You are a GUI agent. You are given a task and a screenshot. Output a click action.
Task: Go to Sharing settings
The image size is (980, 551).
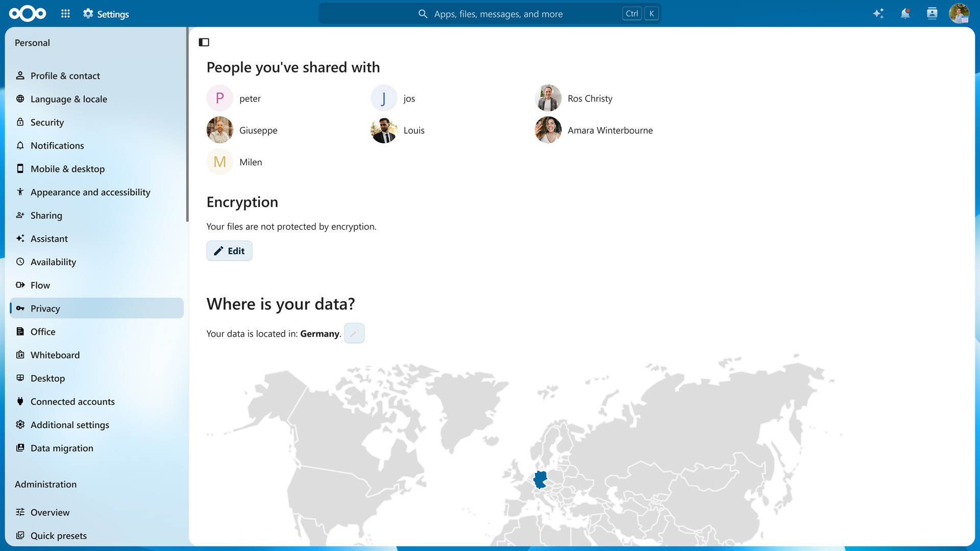tap(96, 215)
